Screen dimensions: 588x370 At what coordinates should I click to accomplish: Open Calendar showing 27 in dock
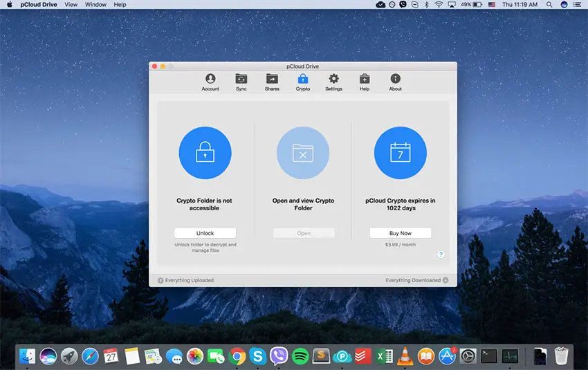[x=111, y=356]
